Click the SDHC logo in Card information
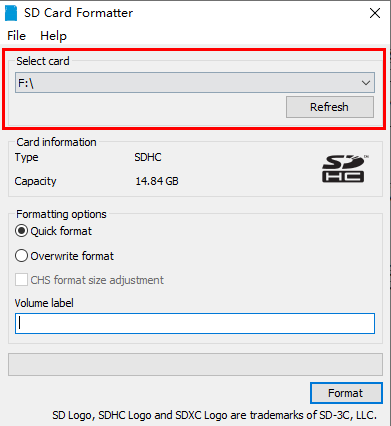 click(344, 169)
